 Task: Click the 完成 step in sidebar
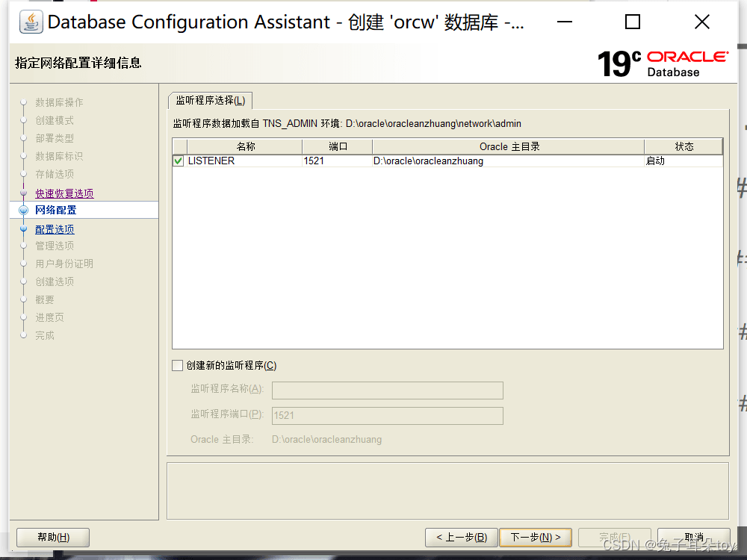tap(45, 335)
